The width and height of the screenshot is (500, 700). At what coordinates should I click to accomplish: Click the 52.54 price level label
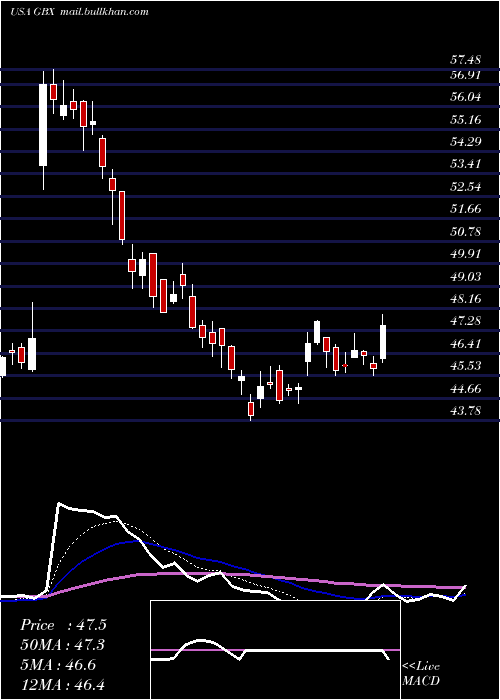[x=465, y=186]
